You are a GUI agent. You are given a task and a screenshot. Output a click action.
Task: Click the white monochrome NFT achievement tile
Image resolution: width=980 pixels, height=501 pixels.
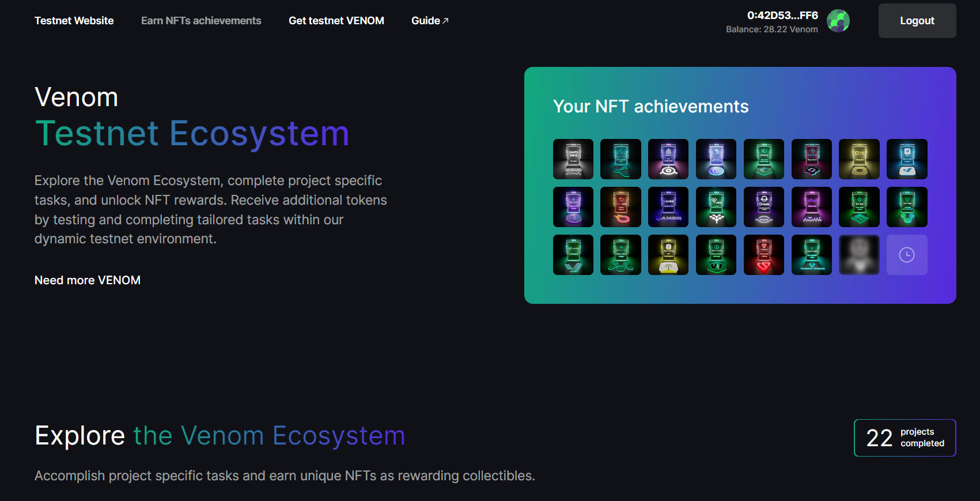(x=573, y=159)
